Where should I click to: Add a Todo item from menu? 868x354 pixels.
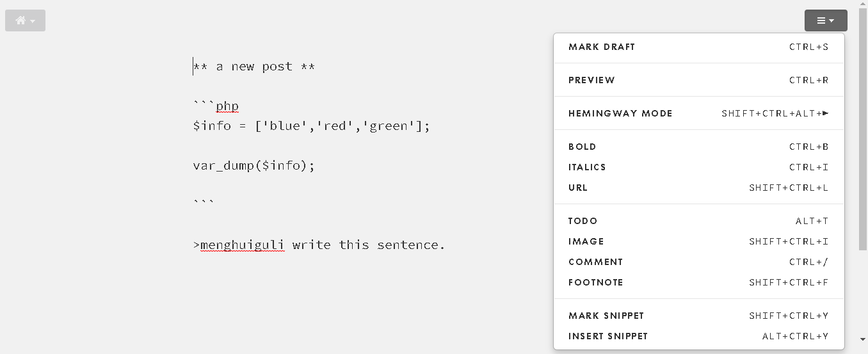698,221
